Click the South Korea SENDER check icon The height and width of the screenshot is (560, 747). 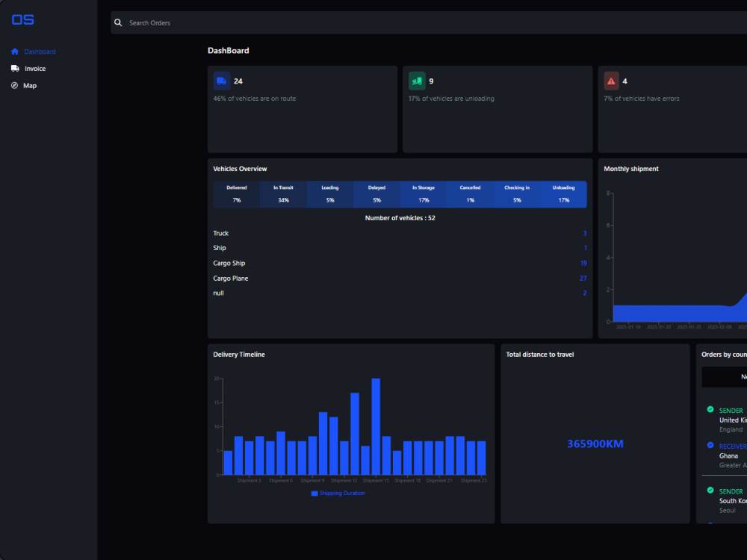(x=710, y=491)
